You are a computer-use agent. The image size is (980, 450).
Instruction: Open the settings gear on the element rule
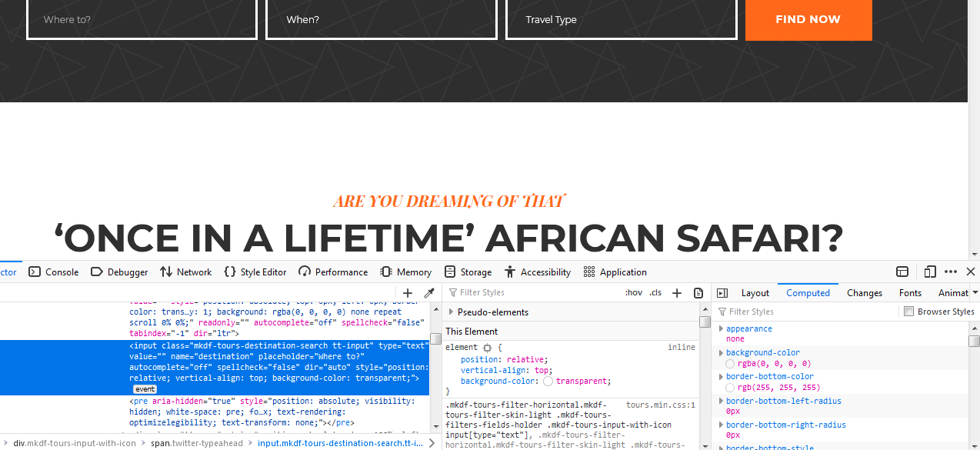(x=487, y=348)
